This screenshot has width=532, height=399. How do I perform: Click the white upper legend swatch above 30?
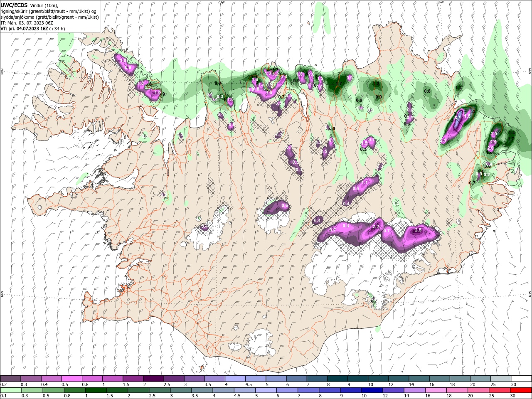pyautogui.click(x=522, y=379)
